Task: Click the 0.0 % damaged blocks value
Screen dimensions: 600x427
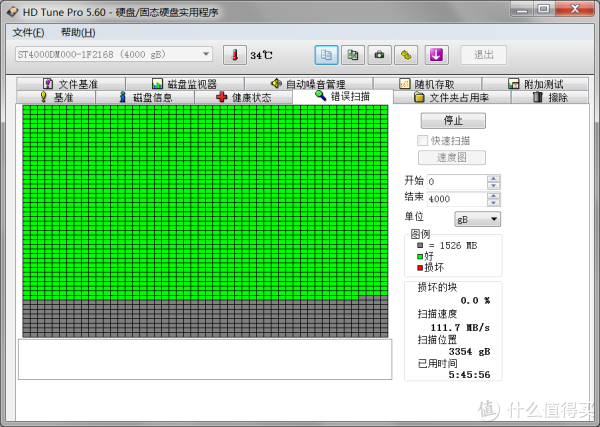Action: pyautogui.click(x=475, y=300)
